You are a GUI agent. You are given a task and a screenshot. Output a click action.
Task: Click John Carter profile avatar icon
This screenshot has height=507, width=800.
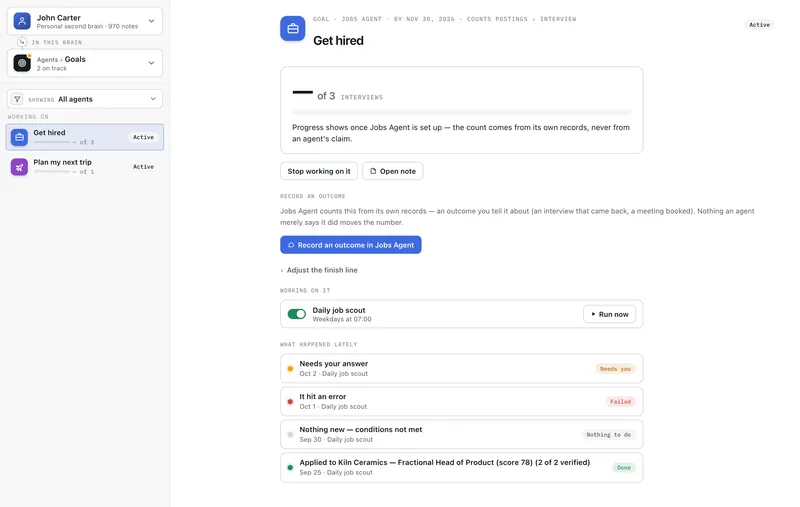pyautogui.click(x=22, y=21)
